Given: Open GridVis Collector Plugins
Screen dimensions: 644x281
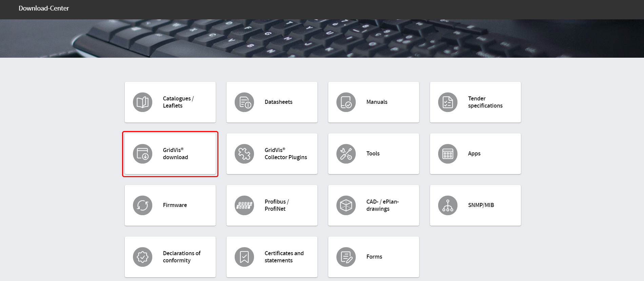Looking at the screenshot, I should click(272, 154).
